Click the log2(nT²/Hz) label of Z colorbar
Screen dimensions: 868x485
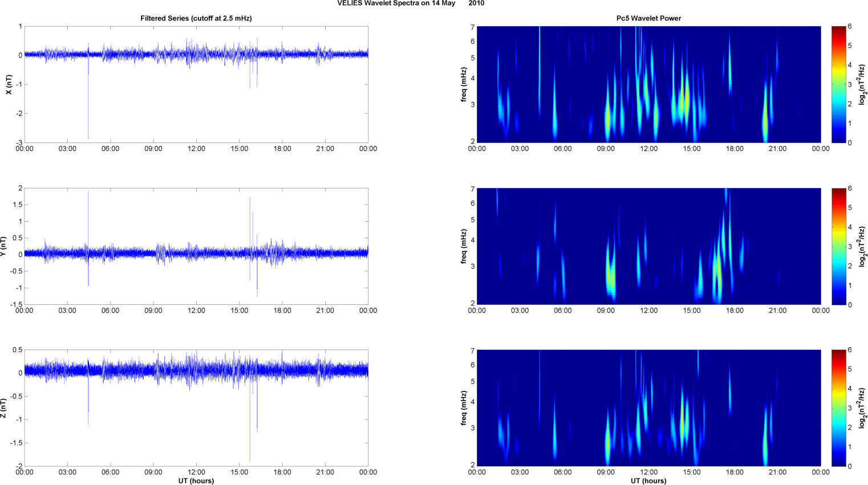pyautogui.click(x=863, y=408)
